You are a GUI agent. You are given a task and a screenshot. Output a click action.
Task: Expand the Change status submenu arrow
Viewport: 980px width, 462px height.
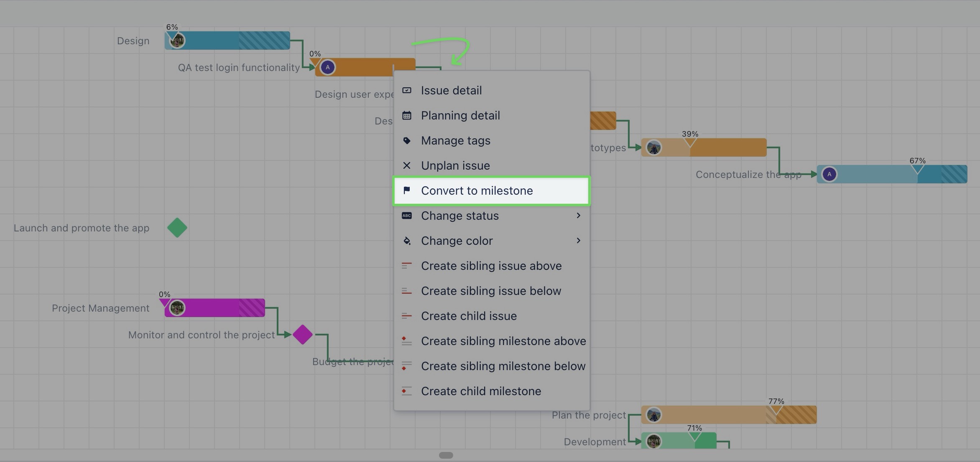(x=578, y=216)
